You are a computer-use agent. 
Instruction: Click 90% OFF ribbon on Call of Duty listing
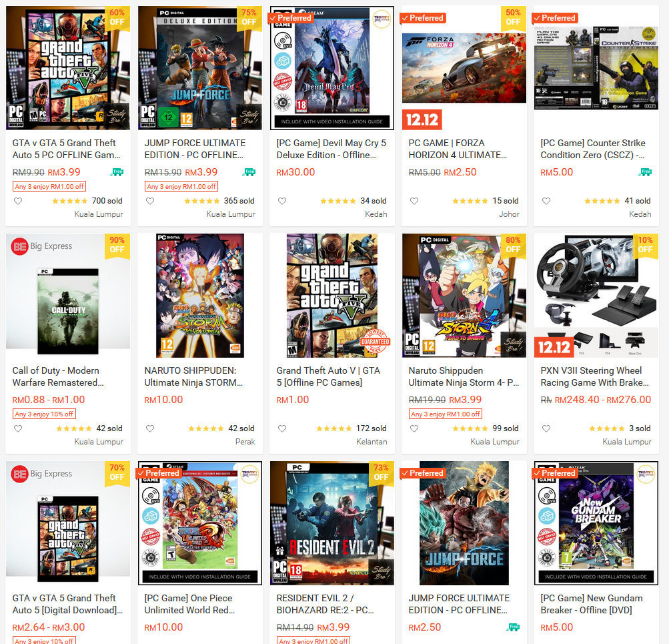tap(117, 246)
